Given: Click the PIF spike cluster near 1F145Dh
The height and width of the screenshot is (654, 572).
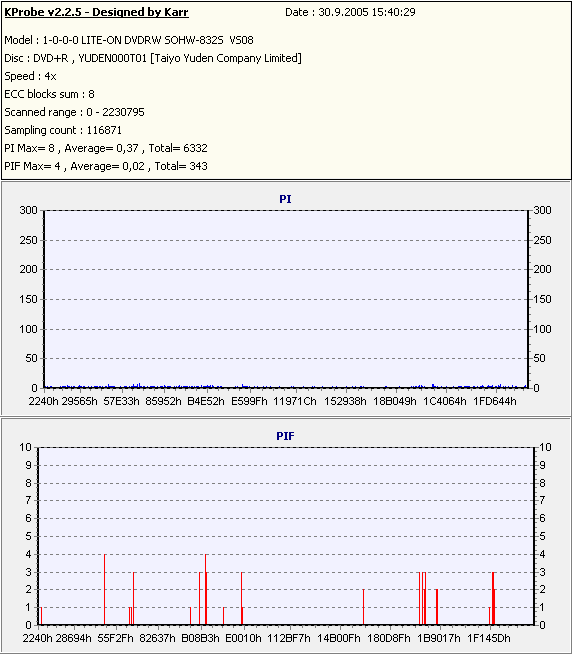Looking at the screenshot, I should (x=493, y=598).
